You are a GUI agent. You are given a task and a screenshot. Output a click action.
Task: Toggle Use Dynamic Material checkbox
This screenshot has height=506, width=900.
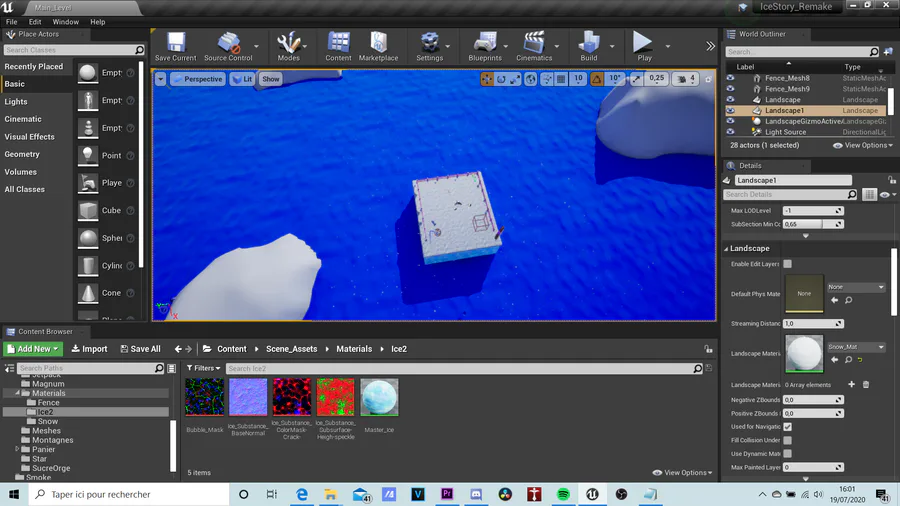coord(788,454)
